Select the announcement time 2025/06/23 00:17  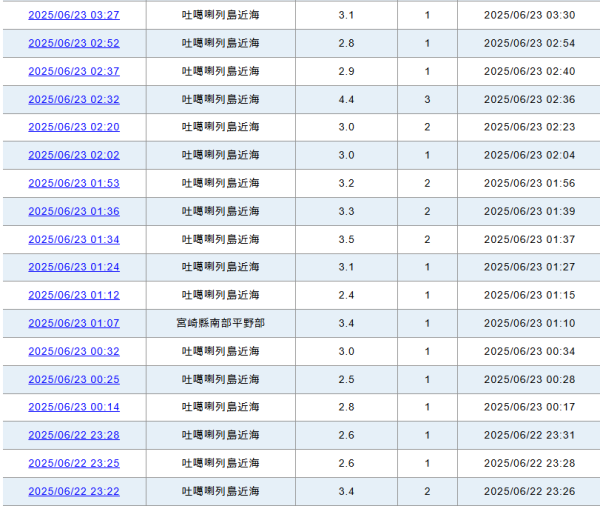(x=529, y=407)
